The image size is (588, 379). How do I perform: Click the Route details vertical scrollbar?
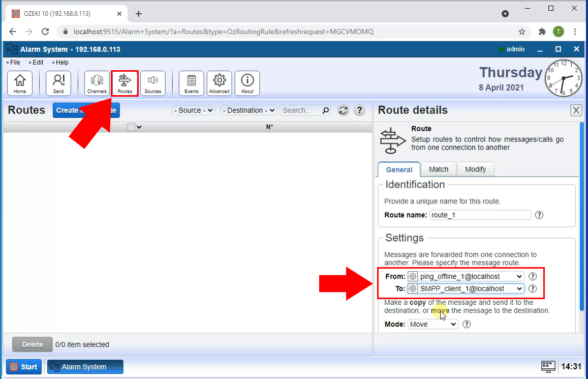click(x=582, y=216)
